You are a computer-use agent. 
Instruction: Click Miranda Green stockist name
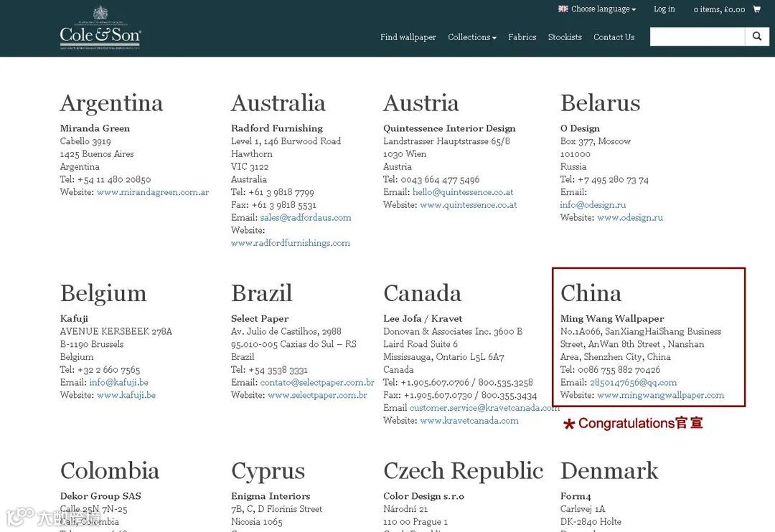95,128
